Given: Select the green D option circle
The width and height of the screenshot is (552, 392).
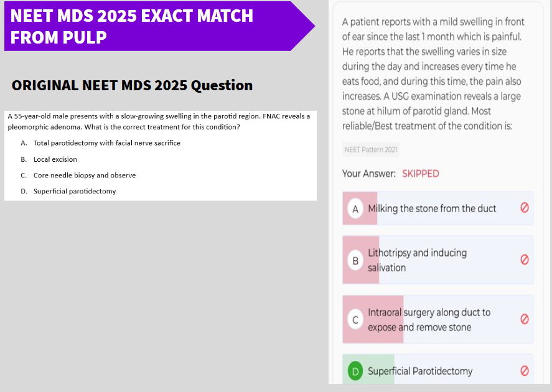Looking at the screenshot, I should (x=355, y=371).
